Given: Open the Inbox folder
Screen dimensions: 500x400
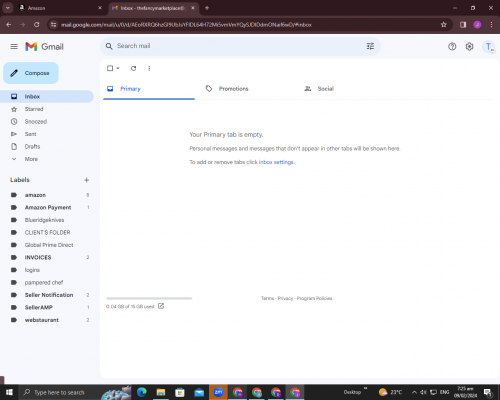Looking at the screenshot, I should pos(47,96).
